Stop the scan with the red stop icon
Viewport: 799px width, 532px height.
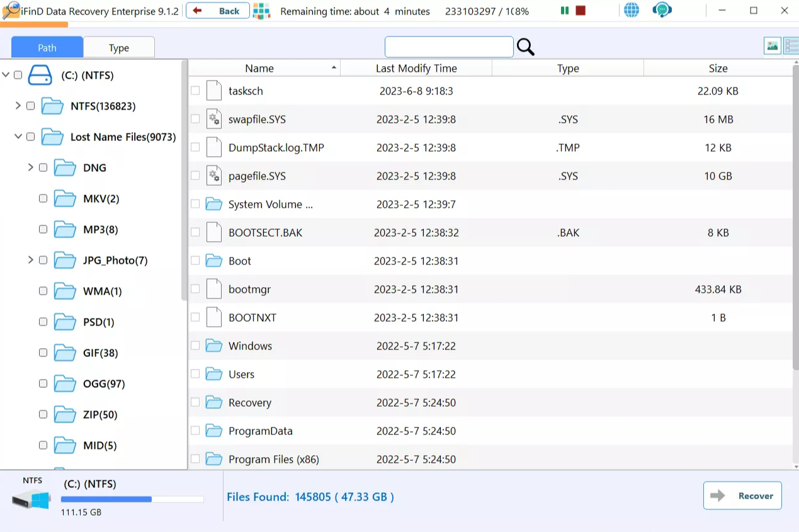581,11
